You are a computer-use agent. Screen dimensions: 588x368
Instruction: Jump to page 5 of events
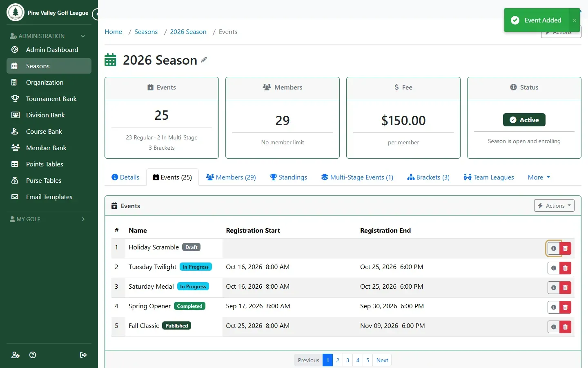[x=367, y=360]
